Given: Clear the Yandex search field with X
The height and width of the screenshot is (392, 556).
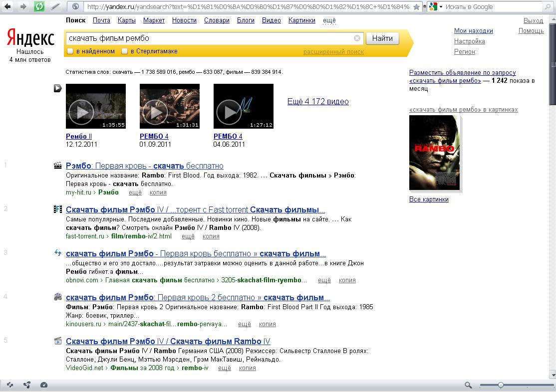Looking at the screenshot, I should click(357, 38).
